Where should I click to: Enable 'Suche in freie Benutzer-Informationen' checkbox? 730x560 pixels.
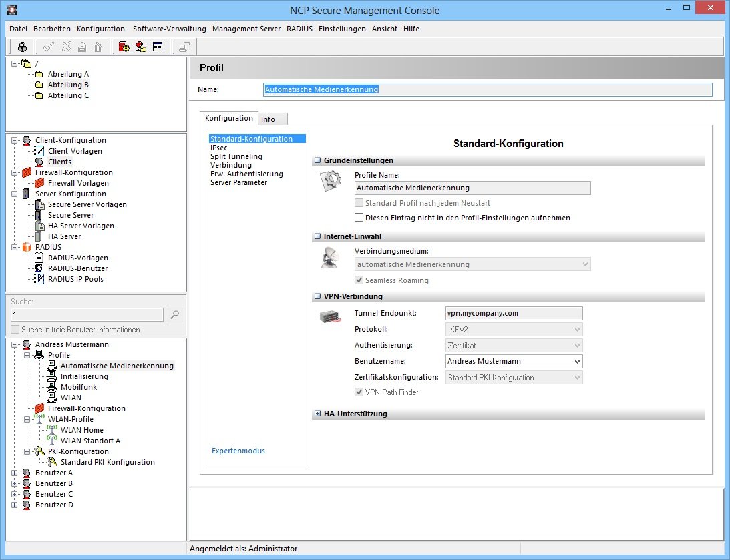[15, 329]
